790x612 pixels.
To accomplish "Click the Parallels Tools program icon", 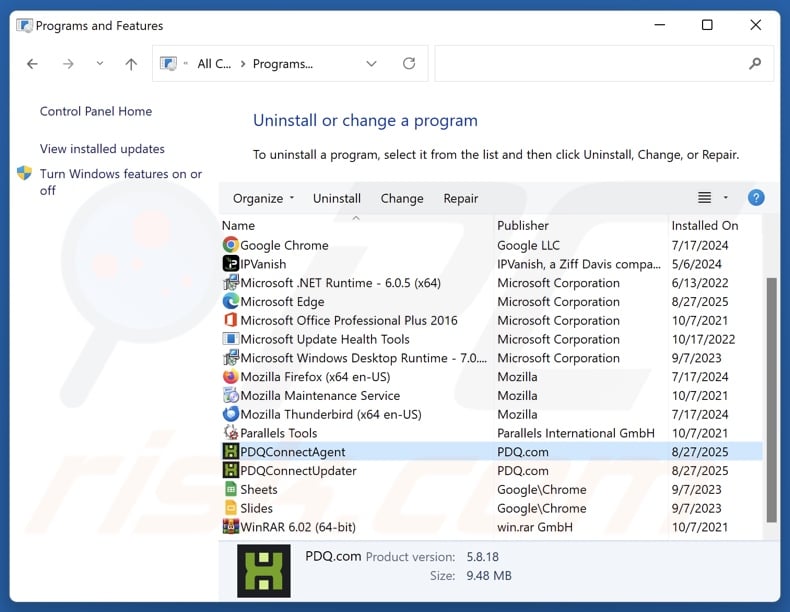I will tap(230, 433).
